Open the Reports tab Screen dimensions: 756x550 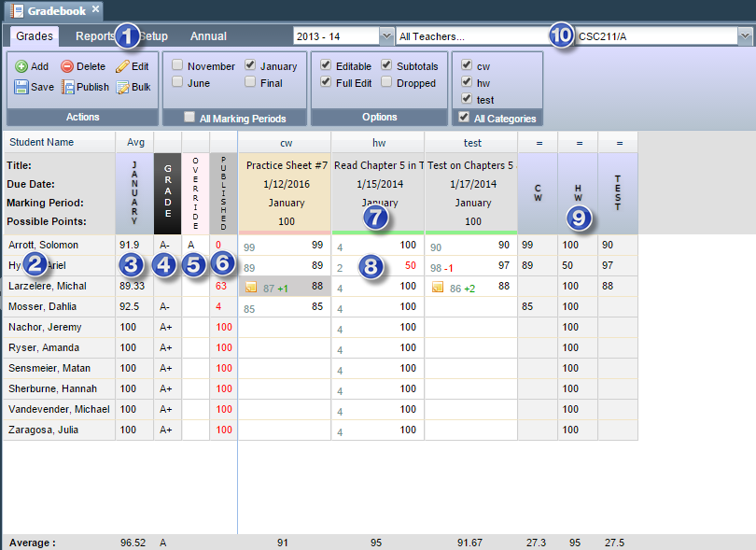tap(95, 36)
